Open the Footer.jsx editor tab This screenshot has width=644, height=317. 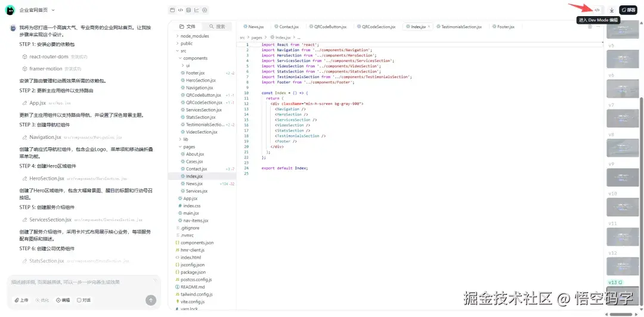pos(503,26)
